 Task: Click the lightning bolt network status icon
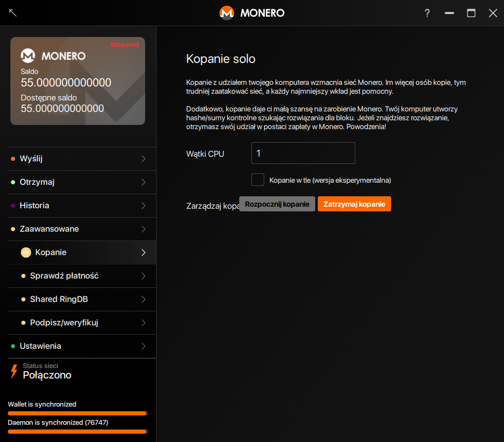(14, 371)
